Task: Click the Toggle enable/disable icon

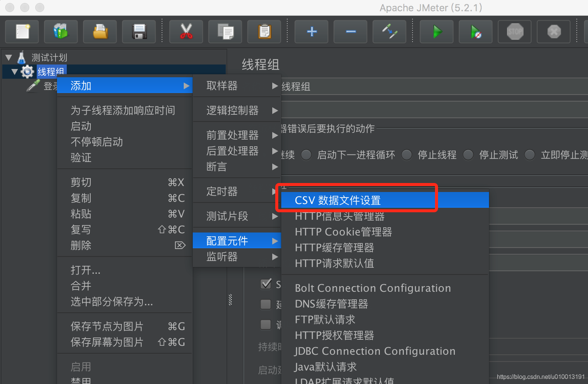Action: 390,31
